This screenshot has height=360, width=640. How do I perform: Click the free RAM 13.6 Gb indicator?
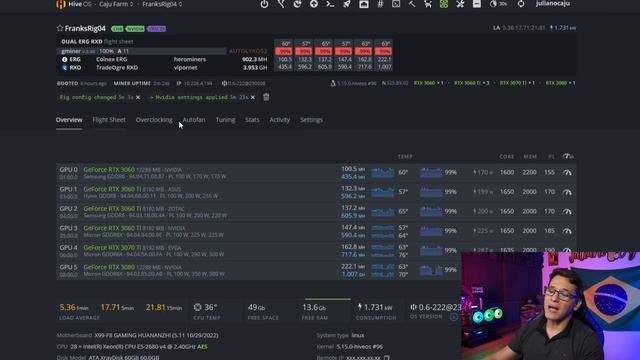tap(314, 307)
